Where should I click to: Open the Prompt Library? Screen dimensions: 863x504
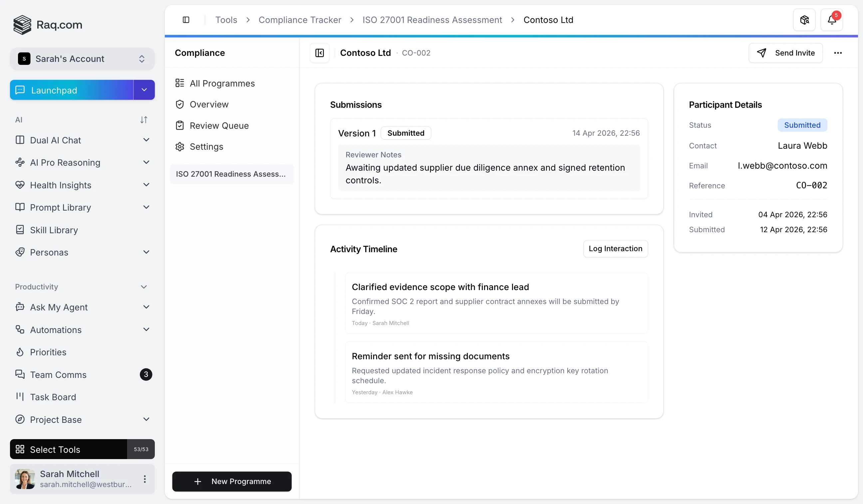(x=60, y=207)
